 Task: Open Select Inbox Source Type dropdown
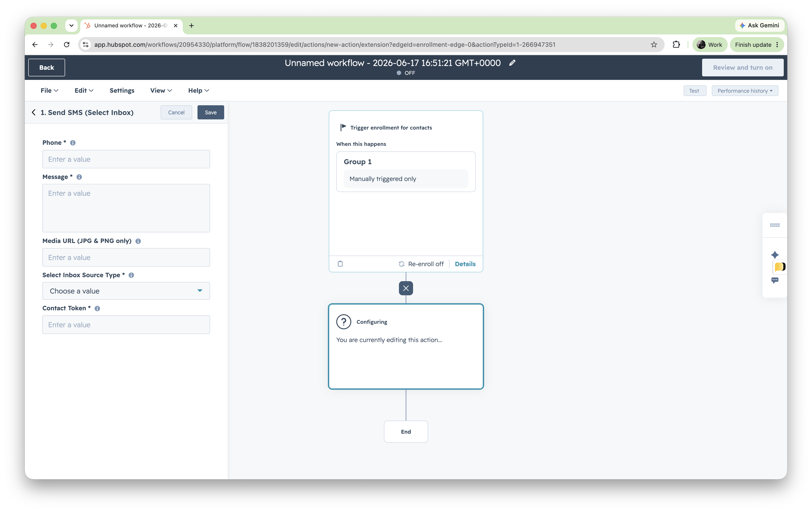tap(126, 291)
